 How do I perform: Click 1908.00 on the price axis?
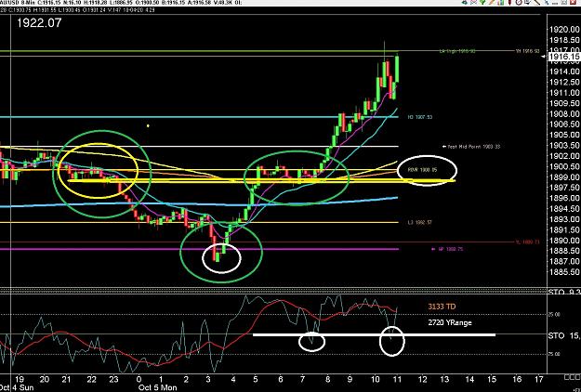coord(564,114)
